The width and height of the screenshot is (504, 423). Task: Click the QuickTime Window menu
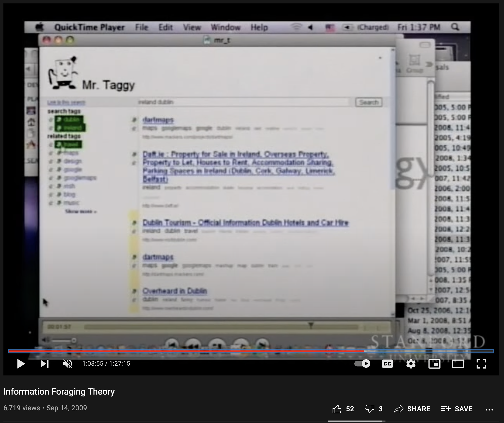225,27
